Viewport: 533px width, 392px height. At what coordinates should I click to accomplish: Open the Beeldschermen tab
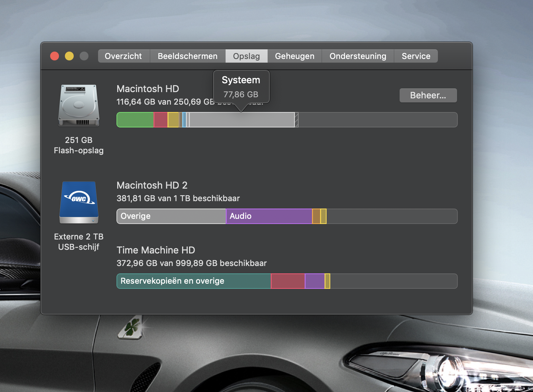(x=188, y=56)
